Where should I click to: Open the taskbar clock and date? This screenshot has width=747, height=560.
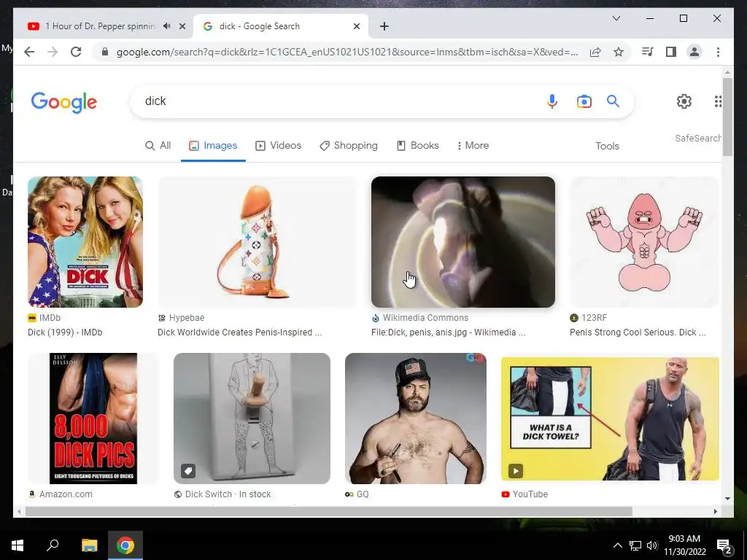(684, 545)
